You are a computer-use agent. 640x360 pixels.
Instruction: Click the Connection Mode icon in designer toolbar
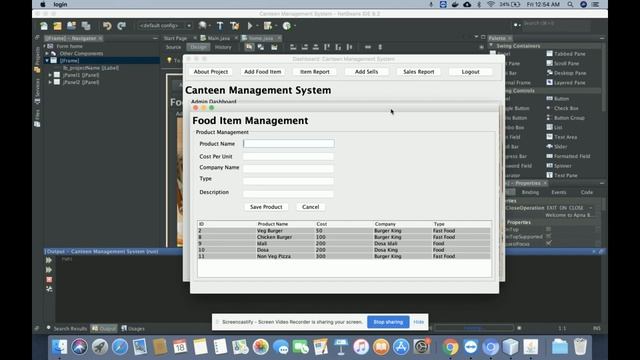tap(260, 47)
